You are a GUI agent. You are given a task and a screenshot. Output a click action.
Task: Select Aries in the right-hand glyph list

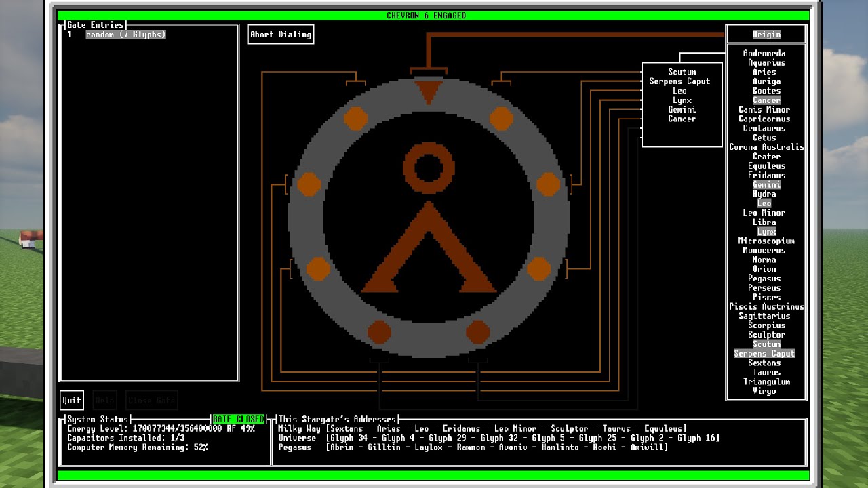point(764,72)
